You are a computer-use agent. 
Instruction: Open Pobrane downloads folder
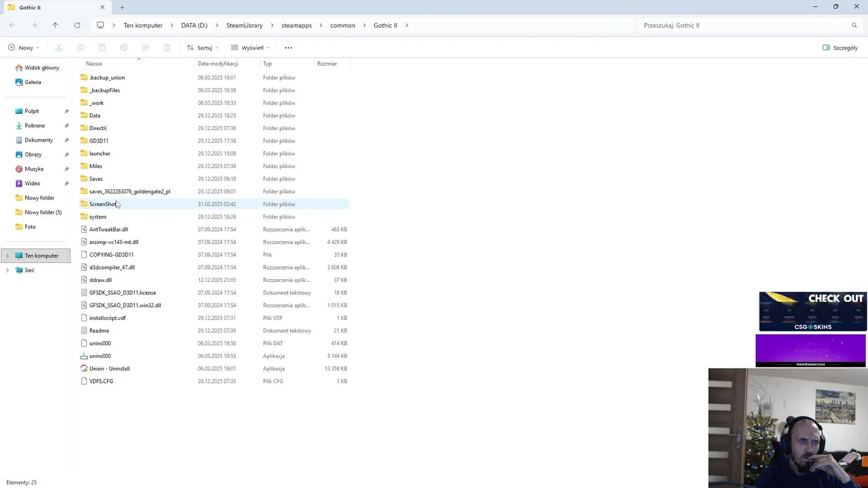pos(35,125)
